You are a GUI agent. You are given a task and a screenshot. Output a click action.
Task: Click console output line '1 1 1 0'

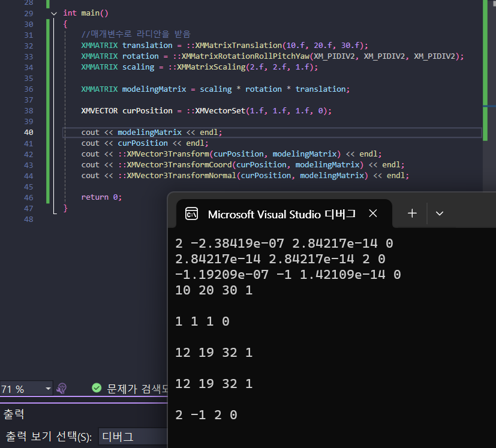click(x=203, y=321)
